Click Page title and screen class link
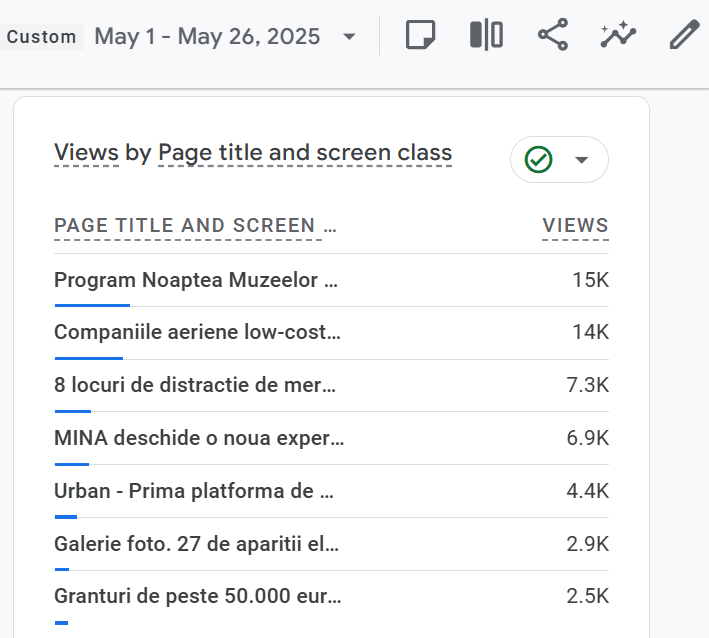Image resolution: width=709 pixels, height=638 pixels. [x=305, y=152]
